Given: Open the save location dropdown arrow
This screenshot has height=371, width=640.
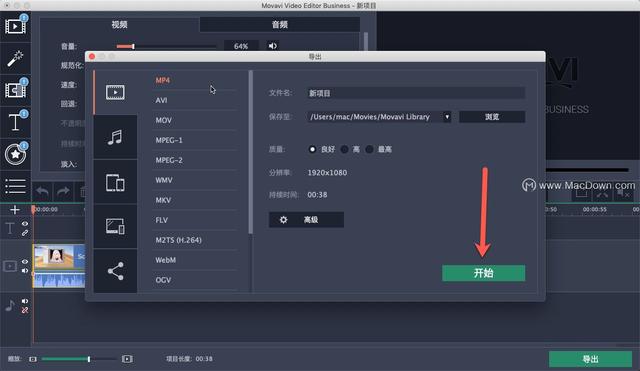Looking at the screenshot, I should click(x=447, y=117).
